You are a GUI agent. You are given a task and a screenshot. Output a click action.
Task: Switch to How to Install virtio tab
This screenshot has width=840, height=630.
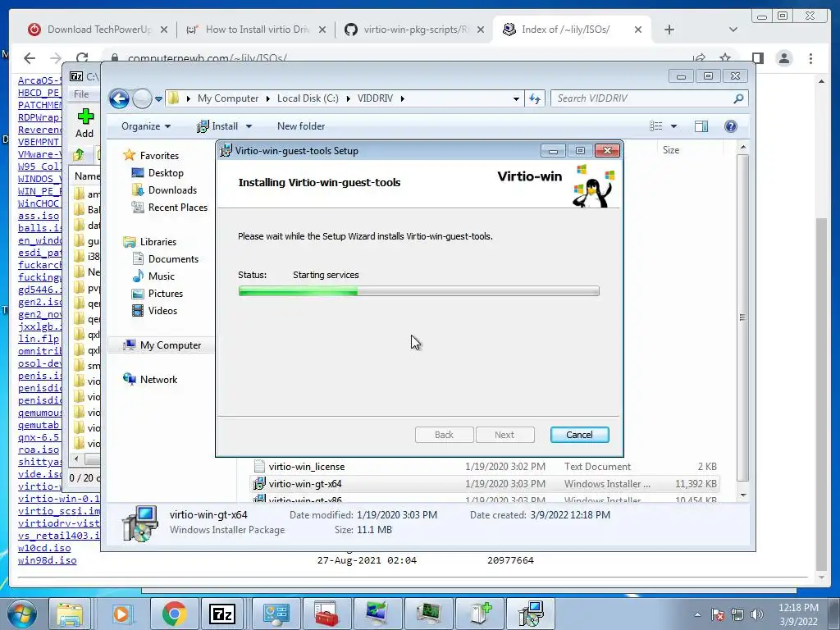pyautogui.click(x=257, y=30)
